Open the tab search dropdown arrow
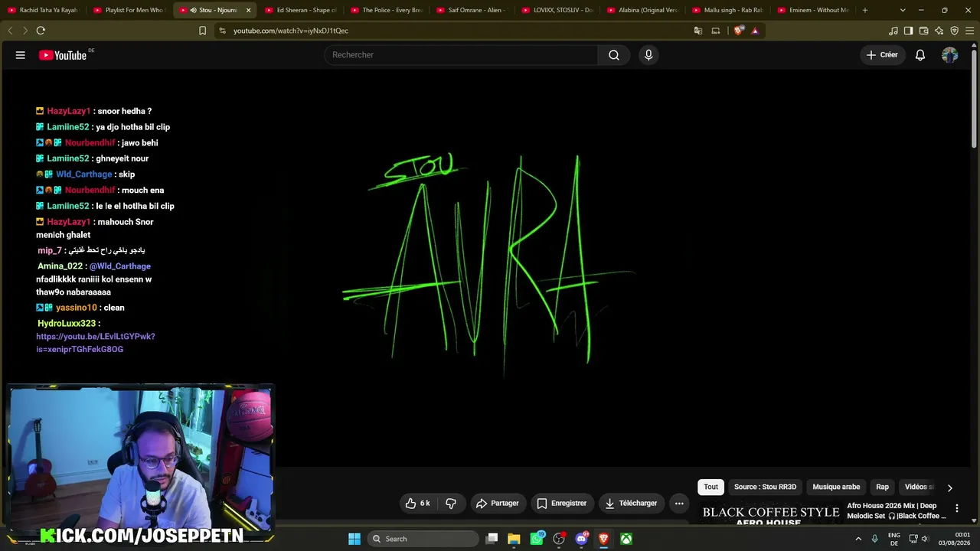Screen dimensions: 980x551 [903, 10]
